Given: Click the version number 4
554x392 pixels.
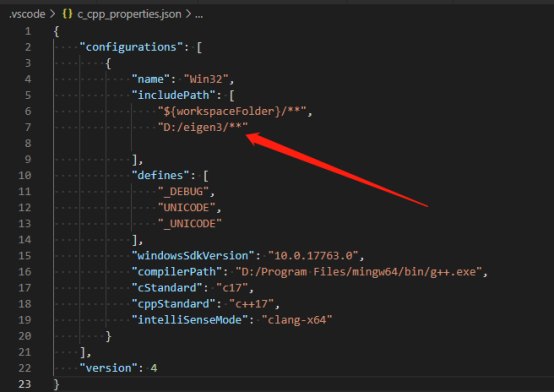Looking at the screenshot, I should (154, 368).
